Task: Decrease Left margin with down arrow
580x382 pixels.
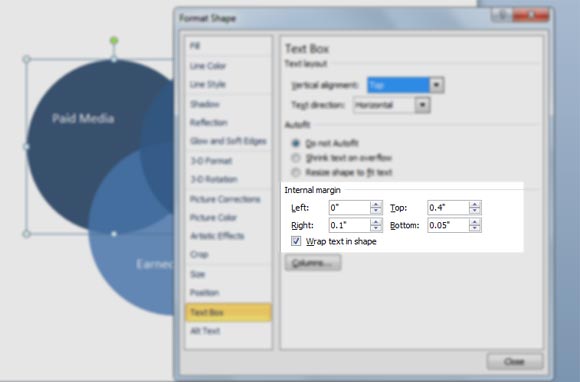Action: pyautogui.click(x=376, y=211)
